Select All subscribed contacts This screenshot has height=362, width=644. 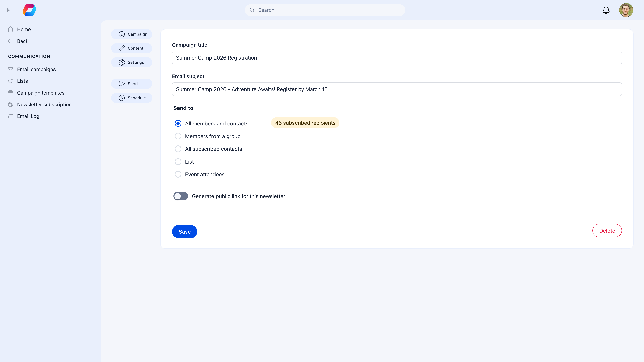(x=178, y=149)
